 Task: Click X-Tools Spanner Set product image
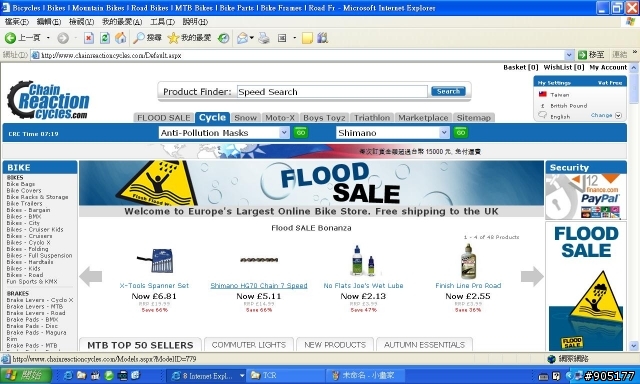tap(156, 260)
